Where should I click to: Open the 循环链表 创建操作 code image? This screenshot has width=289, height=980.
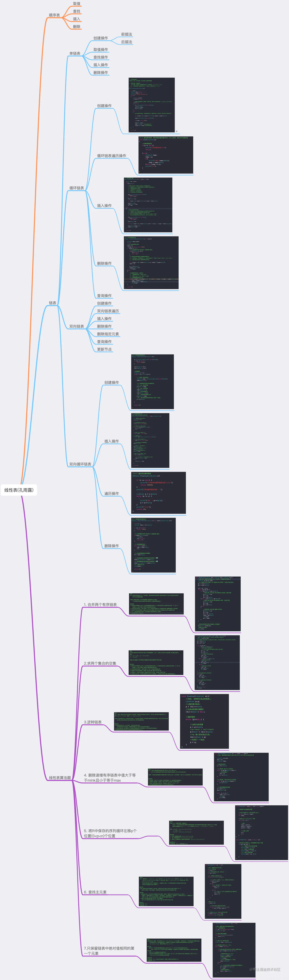tap(152, 105)
